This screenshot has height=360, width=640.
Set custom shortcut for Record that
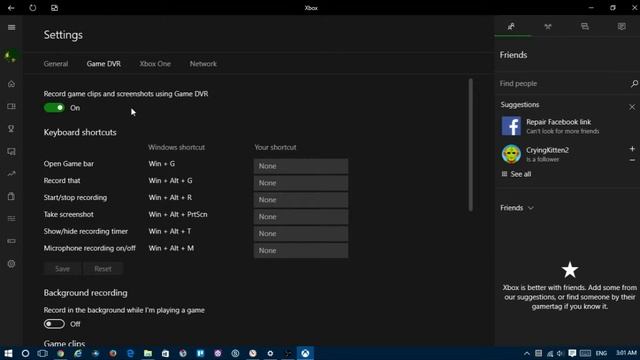pyautogui.click(x=301, y=183)
